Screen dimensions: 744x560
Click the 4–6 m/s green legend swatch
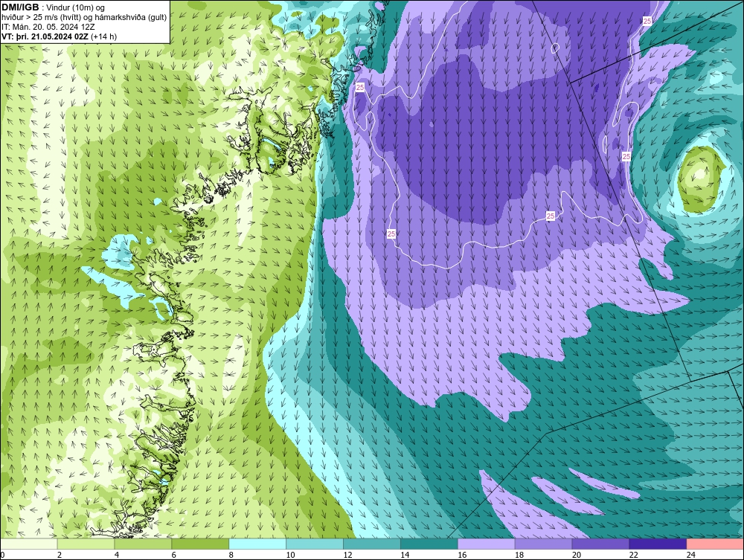[x=143, y=544]
